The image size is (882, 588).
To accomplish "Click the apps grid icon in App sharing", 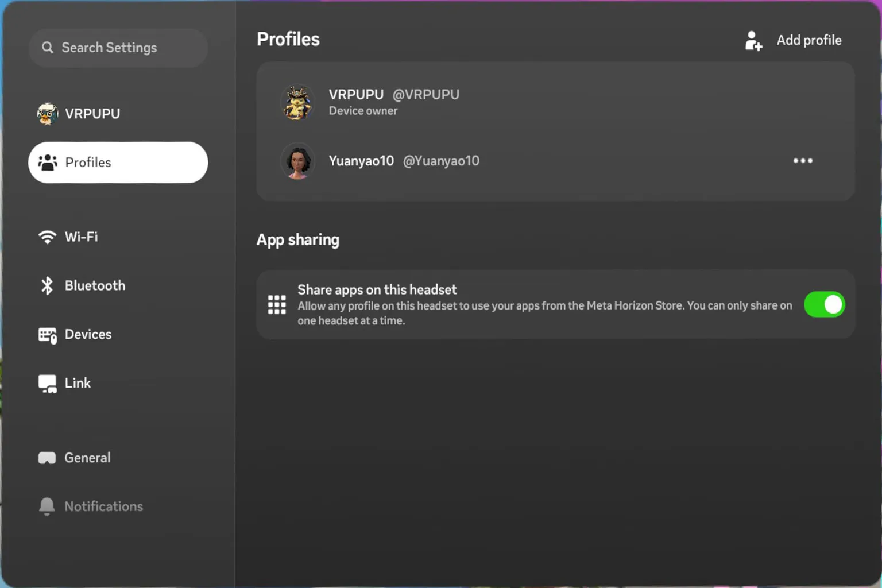I will [x=277, y=304].
